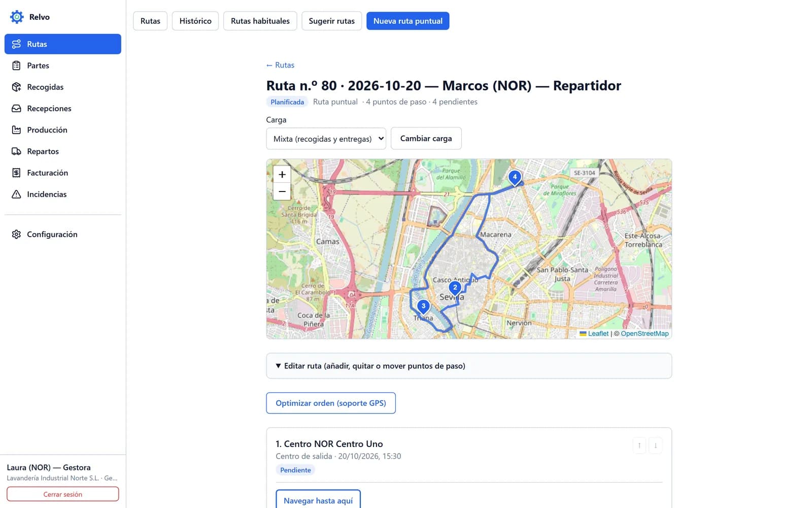The height and width of the screenshot is (508, 812).
Task: Go back via the ← Rutas link
Action: point(280,65)
